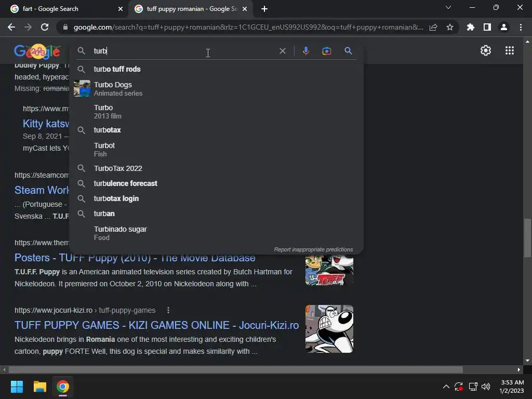The height and width of the screenshot is (399, 532).
Task: Choose suggestion 'turbo tuff rods'
Action: pyautogui.click(x=216, y=69)
